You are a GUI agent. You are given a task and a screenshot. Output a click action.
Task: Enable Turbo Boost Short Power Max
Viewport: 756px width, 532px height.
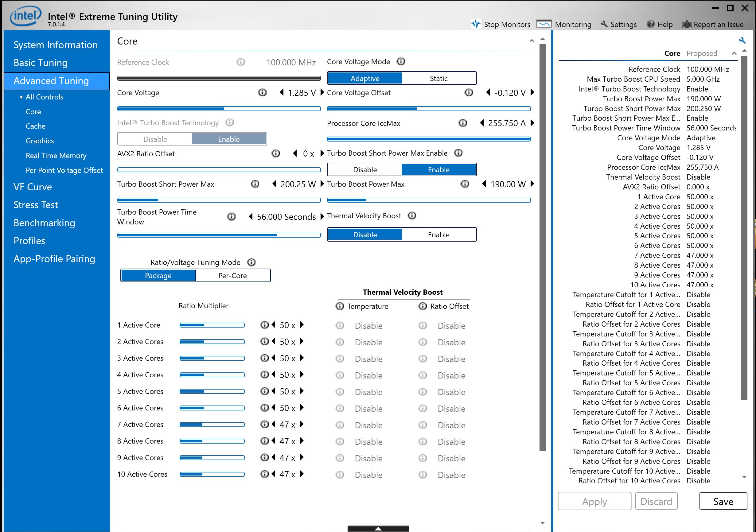438,169
